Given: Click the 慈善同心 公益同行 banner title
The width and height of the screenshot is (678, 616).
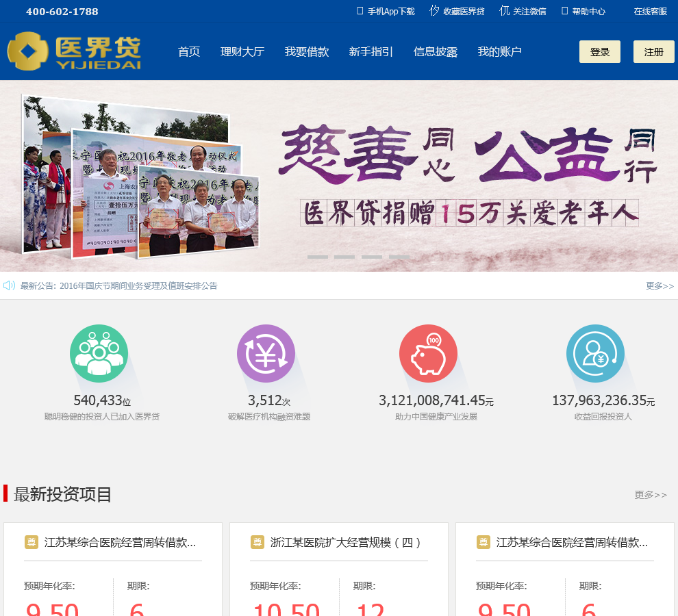Looking at the screenshot, I should click(468, 154).
